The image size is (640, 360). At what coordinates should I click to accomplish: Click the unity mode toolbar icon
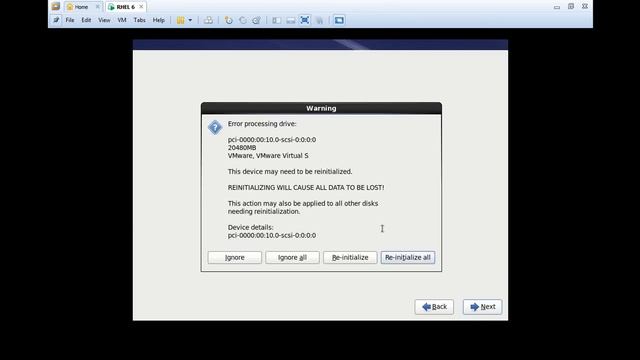[x=320, y=20]
